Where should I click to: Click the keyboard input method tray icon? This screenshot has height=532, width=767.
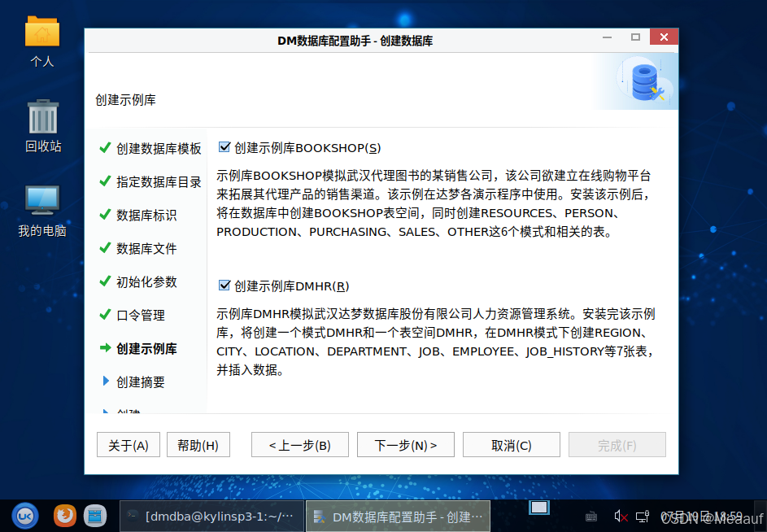(591, 517)
